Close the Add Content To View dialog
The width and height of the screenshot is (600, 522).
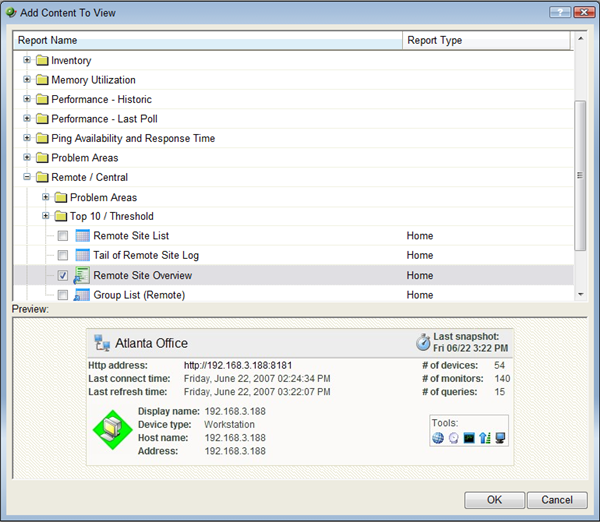click(x=584, y=12)
